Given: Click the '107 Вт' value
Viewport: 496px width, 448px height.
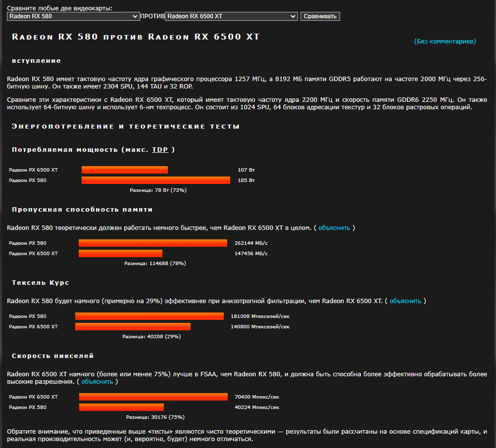Looking at the screenshot, I should coord(247,170).
